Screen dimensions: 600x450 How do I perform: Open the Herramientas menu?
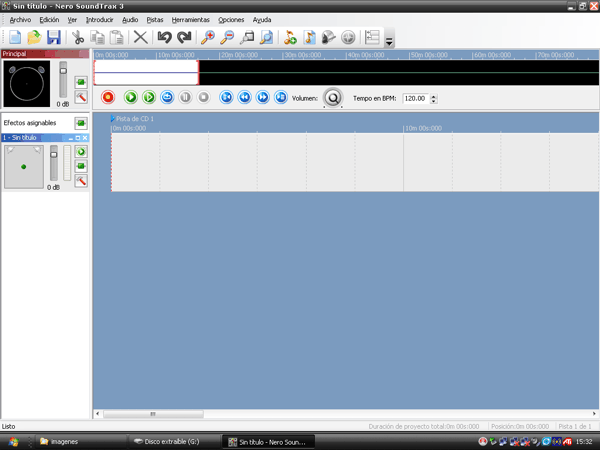click(x=191, y=20)
